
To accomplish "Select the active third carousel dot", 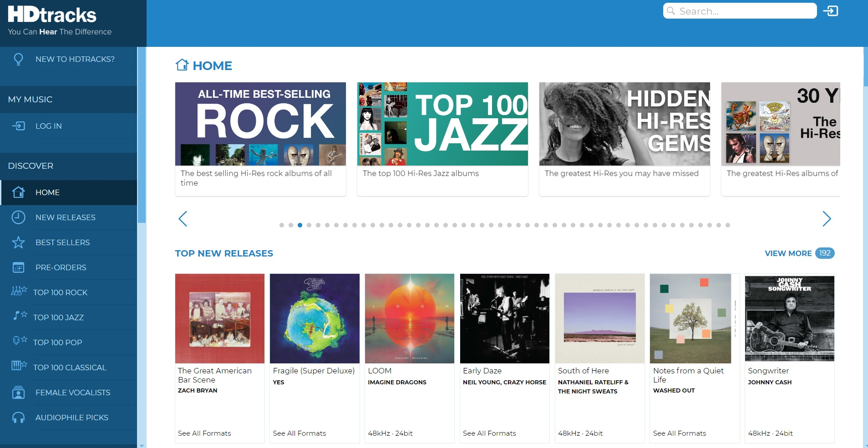I will point(300,225).
